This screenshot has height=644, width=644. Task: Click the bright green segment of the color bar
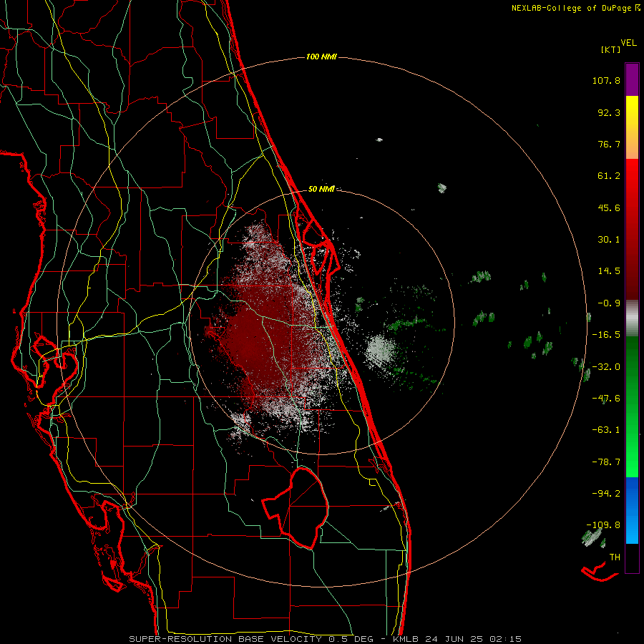[x=632, y=406]
